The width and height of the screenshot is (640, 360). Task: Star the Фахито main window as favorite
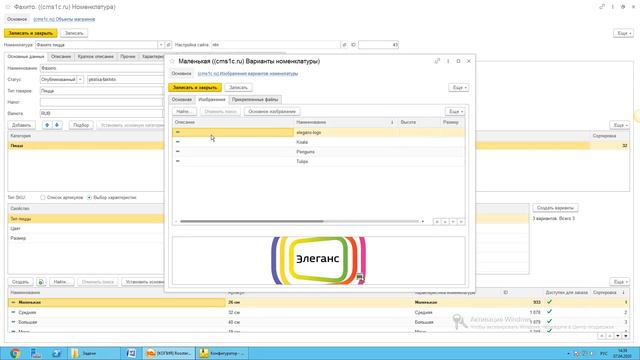(7, 7)
